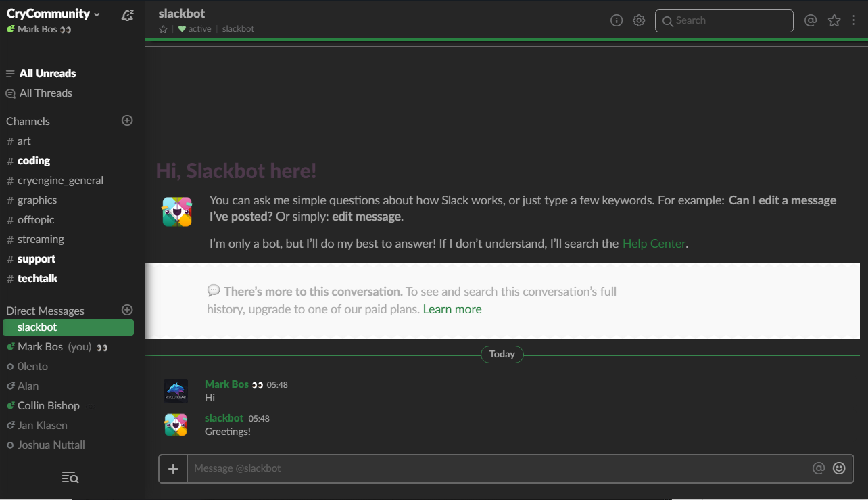
Task: Open conversation settings gear icon
Action: (x=639, y=20)
